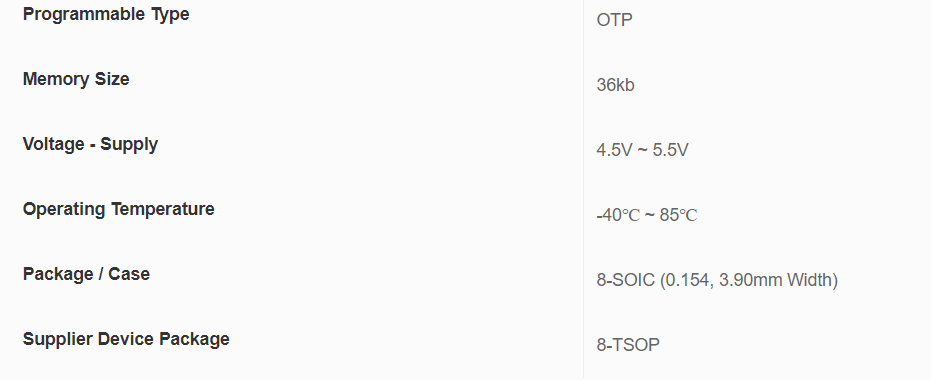This screenshot has width=931, height=380.
Task: Click the word Voltage in the label
Action: tap(53, 144)
